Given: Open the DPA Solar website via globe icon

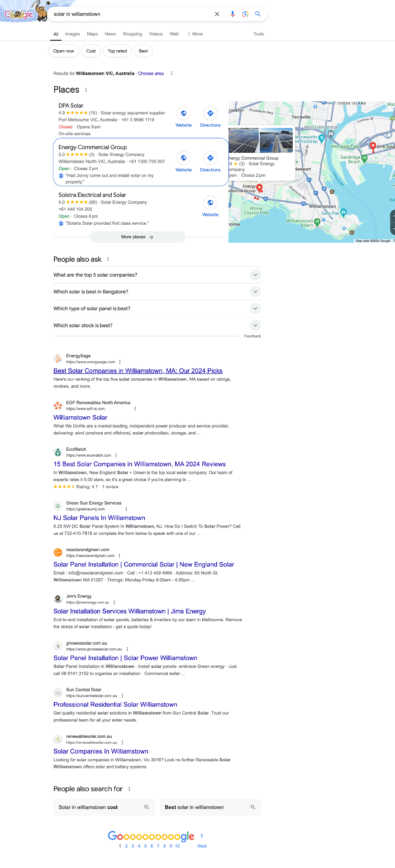Looking at the screenshot, I should [184, 113].
